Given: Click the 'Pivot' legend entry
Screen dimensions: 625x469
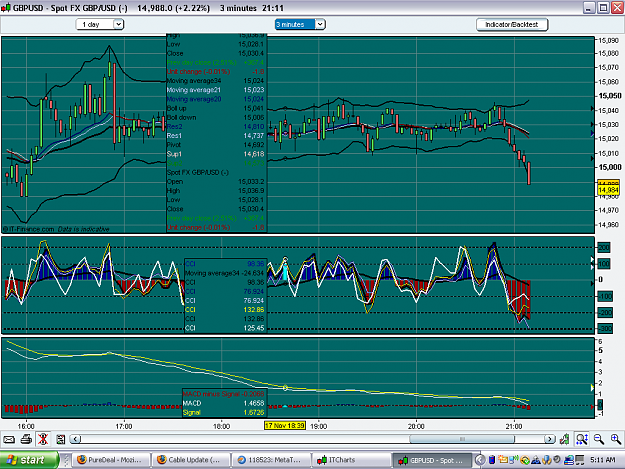Looking at the screenshot, I should pyautogui.click(x=174, y=145).
